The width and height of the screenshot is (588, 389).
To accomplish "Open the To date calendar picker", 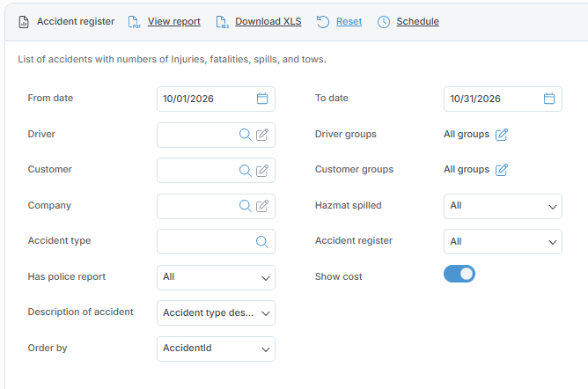I will pyautogui.click(x=549, y=99).
